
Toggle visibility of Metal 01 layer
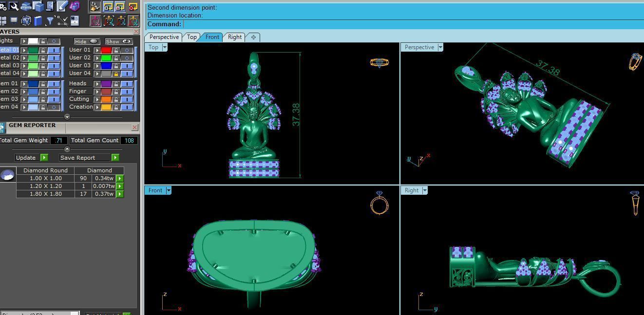54,50
